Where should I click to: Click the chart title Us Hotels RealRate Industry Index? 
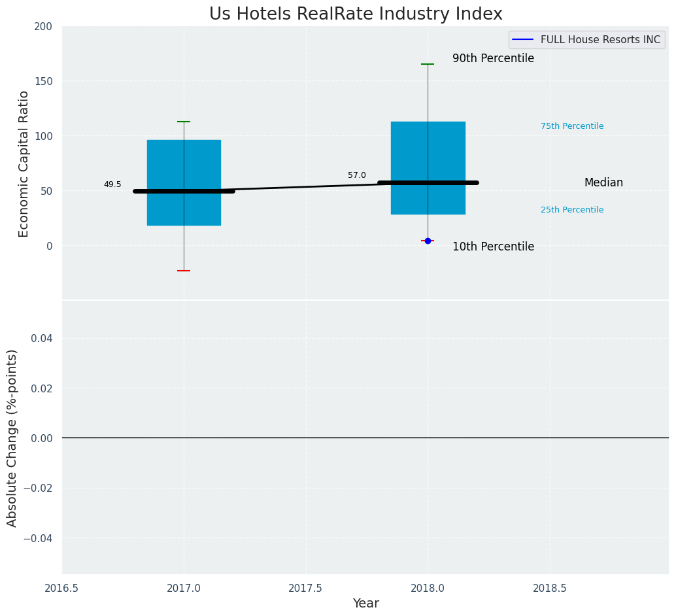356,14
